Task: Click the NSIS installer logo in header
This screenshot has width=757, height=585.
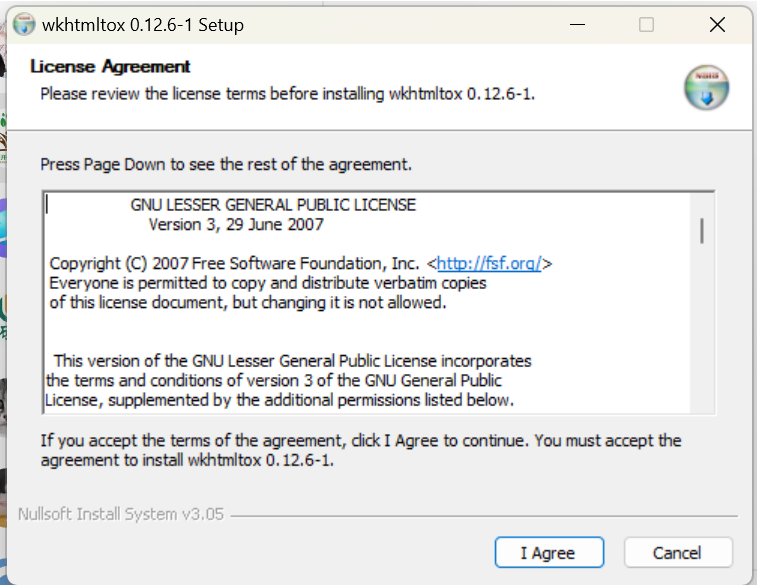Action: (706, 87)
